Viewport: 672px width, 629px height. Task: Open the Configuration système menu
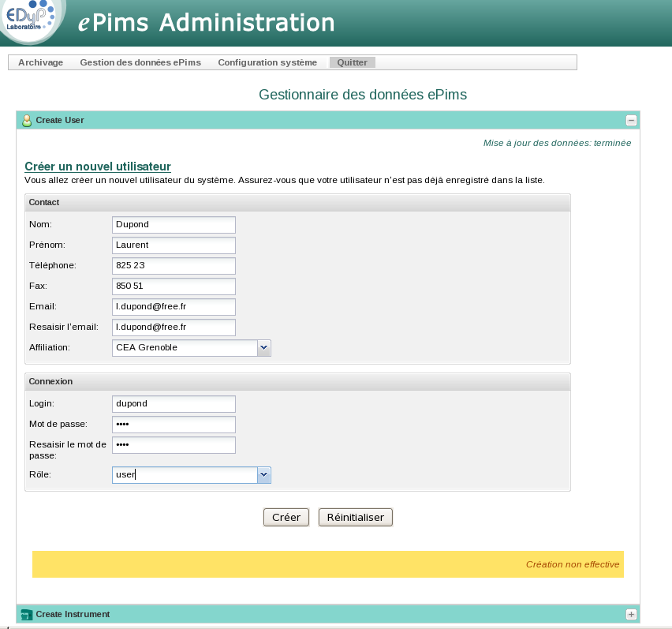click(266, 62)
